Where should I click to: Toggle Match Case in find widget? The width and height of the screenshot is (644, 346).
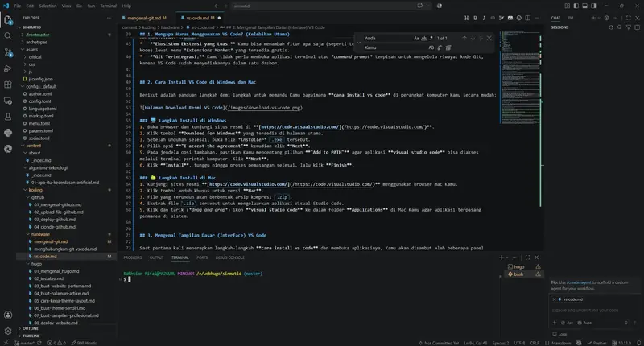416,38
